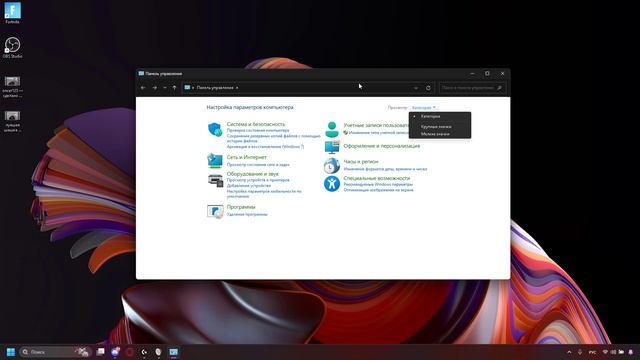Open the Windows Start menu
The image size is (640, 360).
[x=11, y=352]
